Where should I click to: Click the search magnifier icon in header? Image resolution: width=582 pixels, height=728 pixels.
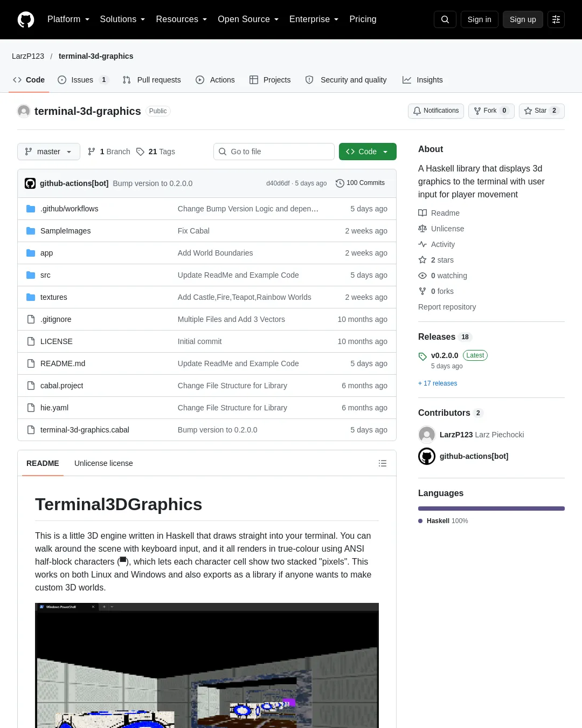[445, 19]
